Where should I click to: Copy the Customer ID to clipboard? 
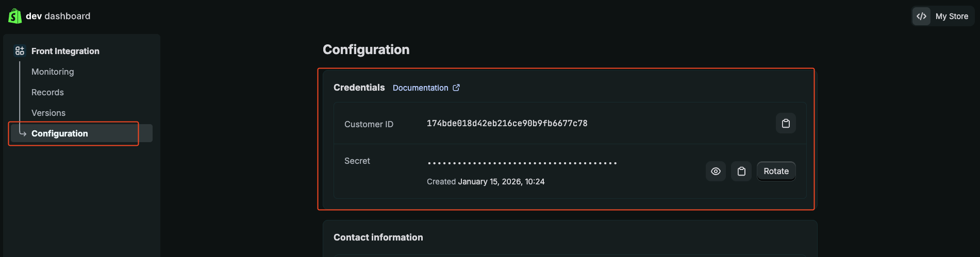(x=786, y=124)
